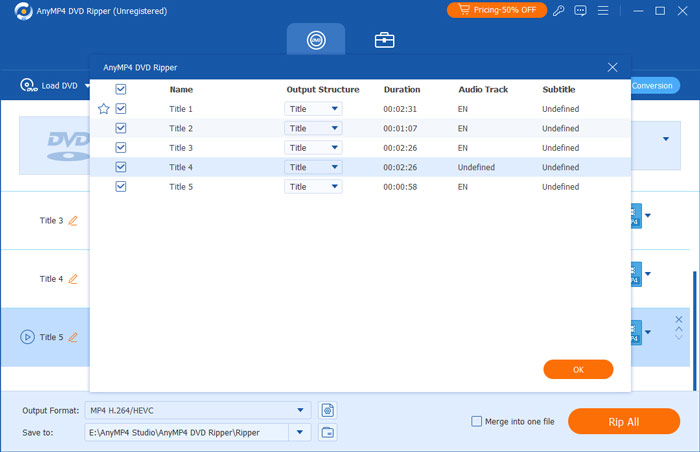700x452 pixels.
Task: Close the AnyMP4 DVD Ripper dialog
Action: pos(612,67)
